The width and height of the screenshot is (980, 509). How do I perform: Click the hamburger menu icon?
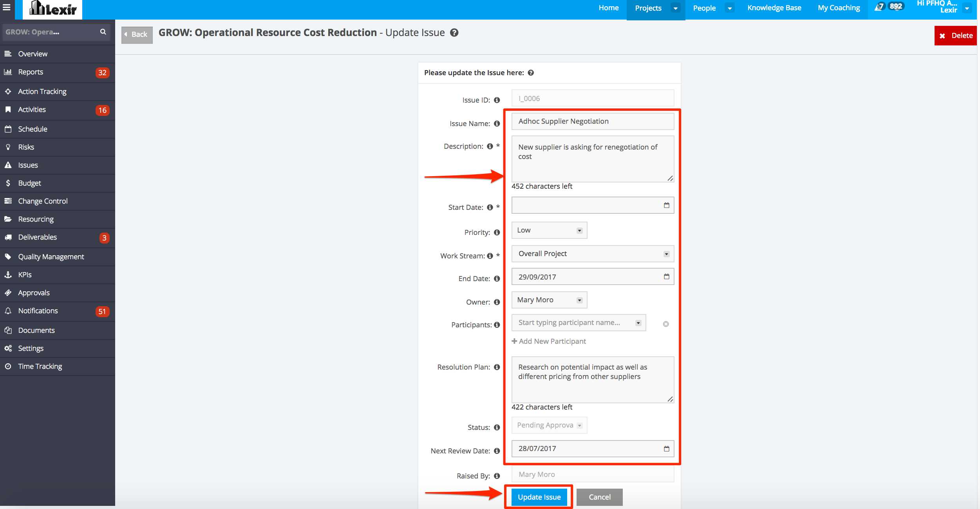(x=7, y=7)
